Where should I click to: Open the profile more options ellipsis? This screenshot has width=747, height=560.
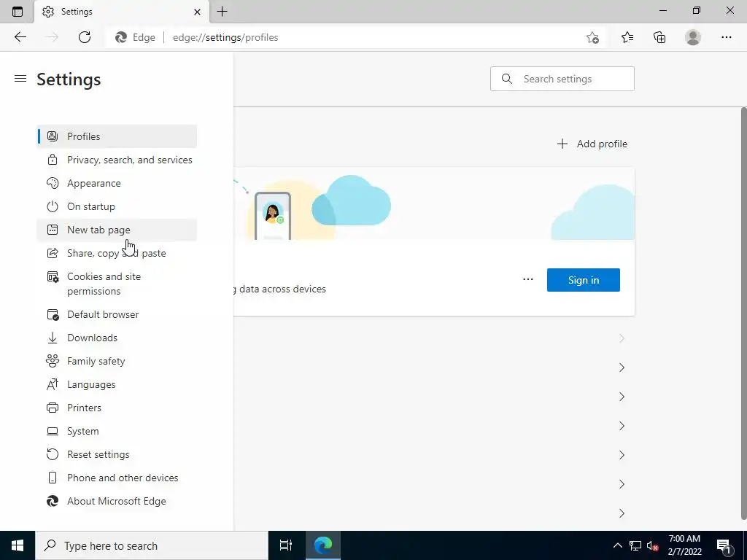tap(528, 279)
